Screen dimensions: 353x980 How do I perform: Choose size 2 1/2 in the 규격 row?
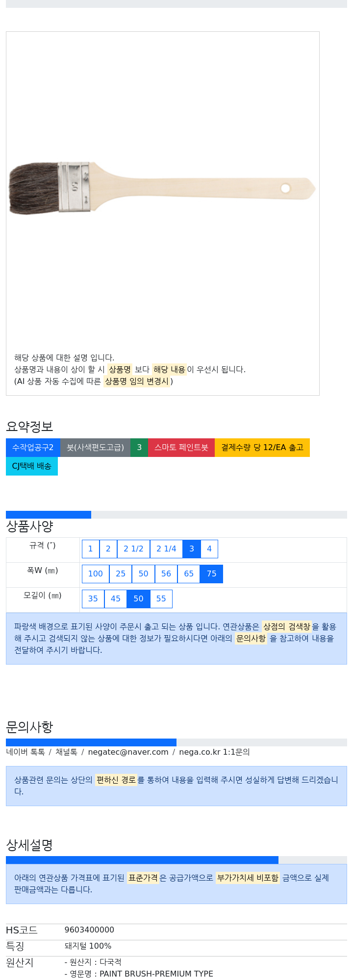tap(133, 549)
